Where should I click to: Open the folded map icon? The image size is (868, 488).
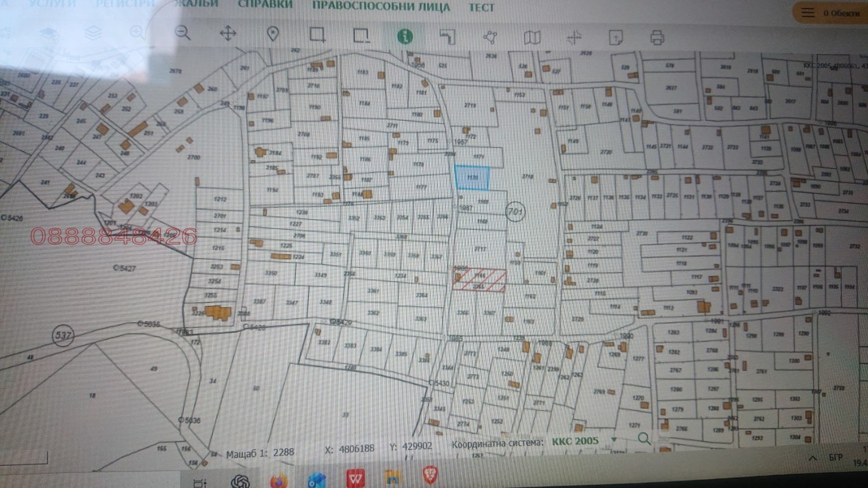[x=532, y=37]
